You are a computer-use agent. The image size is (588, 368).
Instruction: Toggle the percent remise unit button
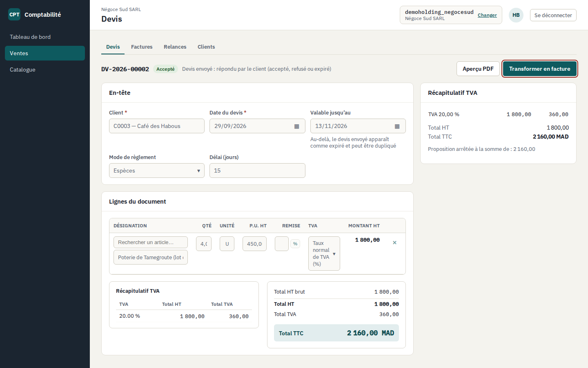295,244
